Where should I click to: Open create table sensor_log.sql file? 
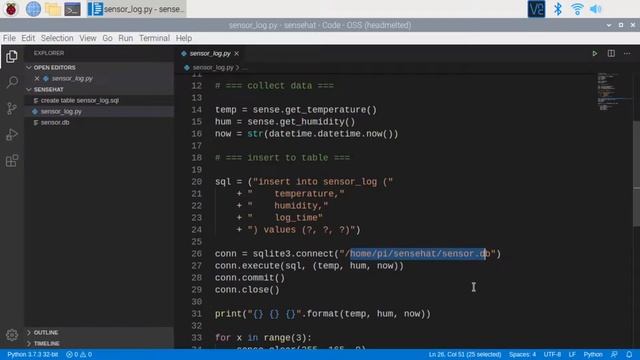80,100
